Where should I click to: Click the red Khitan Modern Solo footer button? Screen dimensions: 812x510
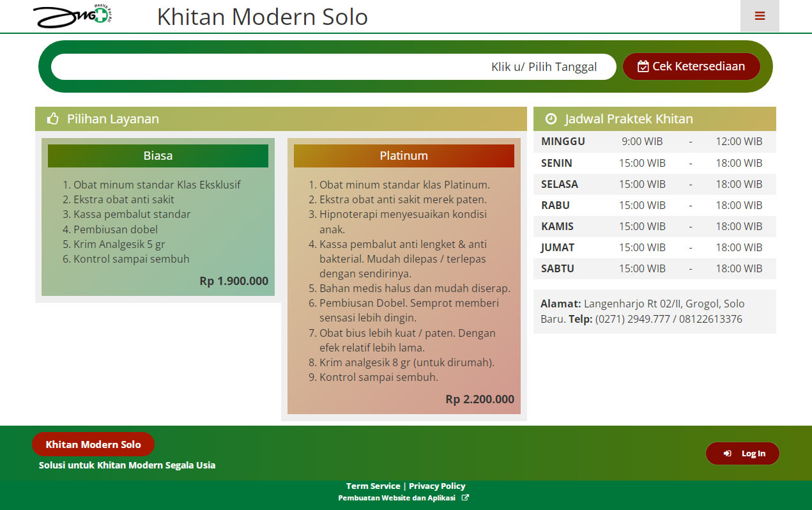coord(93,444)
